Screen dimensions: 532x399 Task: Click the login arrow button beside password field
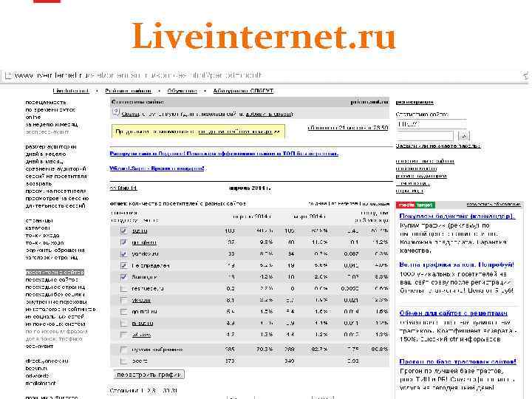[x=463, y=136]
